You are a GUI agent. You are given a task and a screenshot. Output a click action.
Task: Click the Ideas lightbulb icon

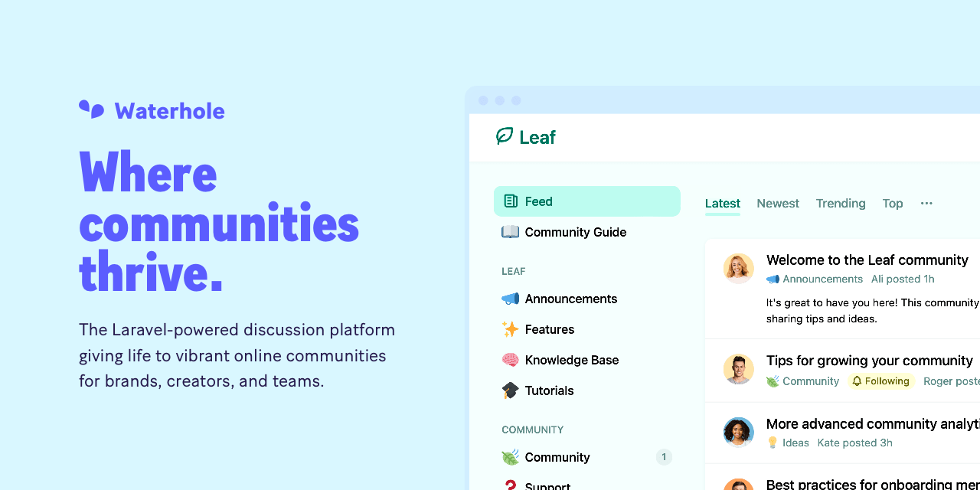click(x=773, y=443)
